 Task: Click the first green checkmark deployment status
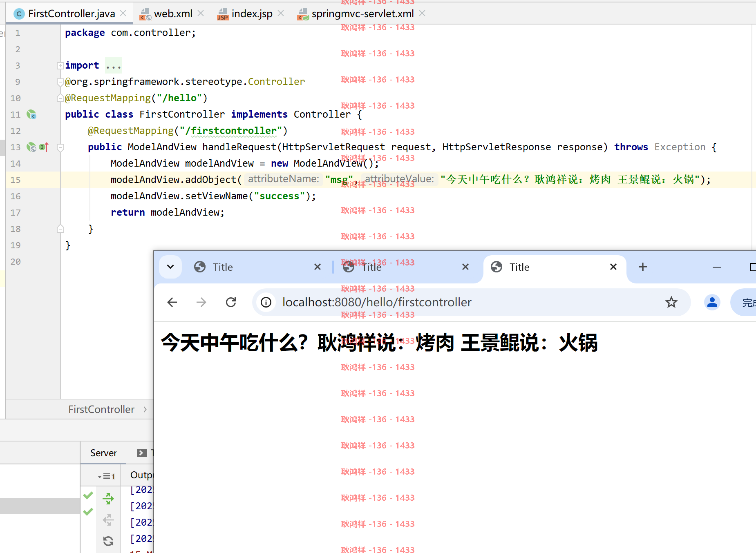(x=88, y=495)
